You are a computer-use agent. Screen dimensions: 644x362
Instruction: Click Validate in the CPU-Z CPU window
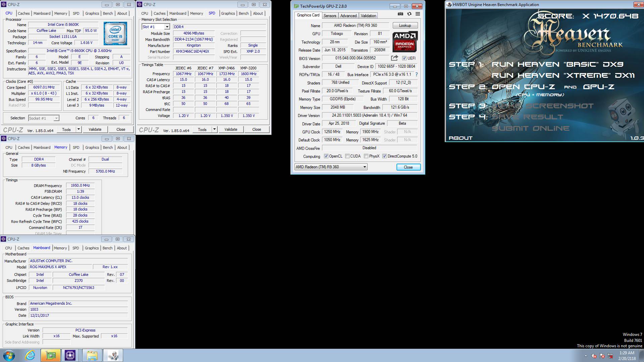[95, 129]
